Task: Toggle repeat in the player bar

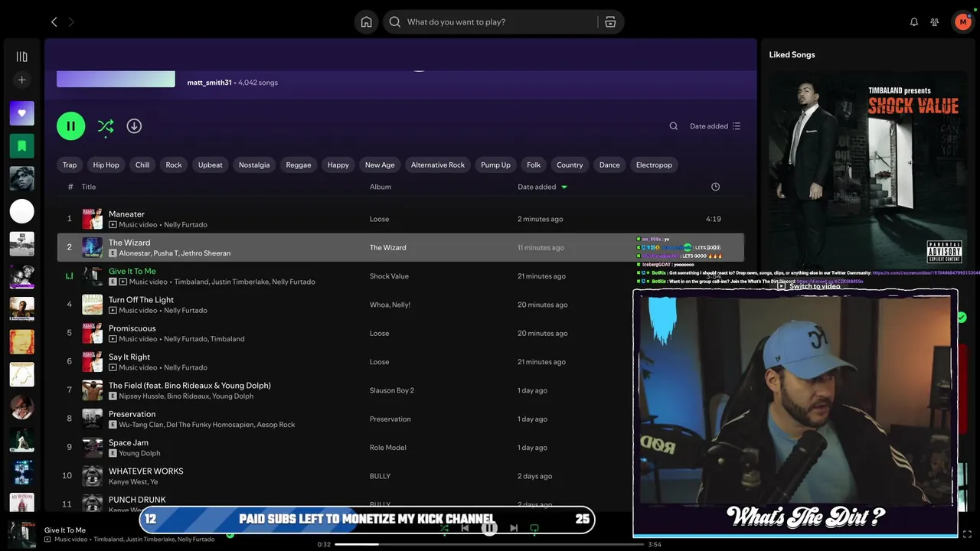Action: pos(534,528)
